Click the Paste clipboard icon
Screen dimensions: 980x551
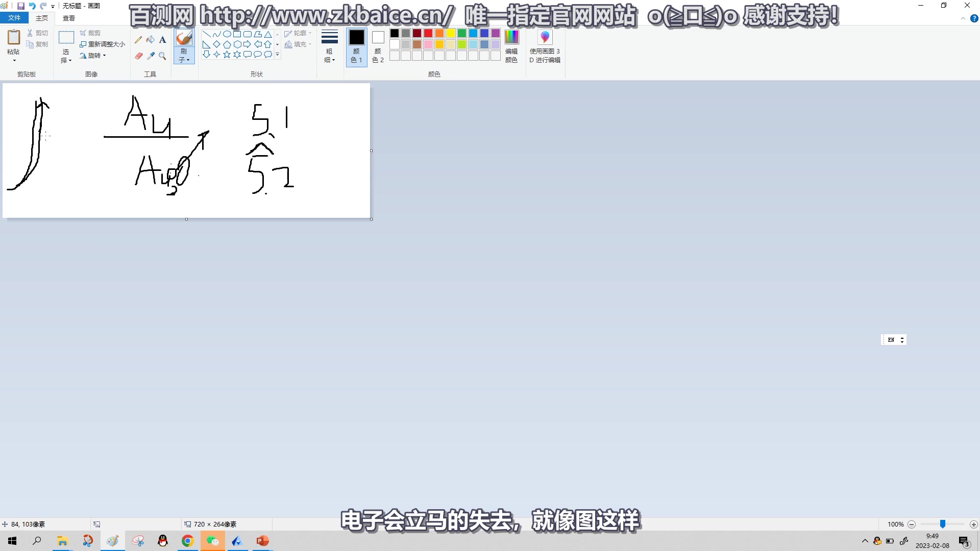pyautogui.click(x=13, y=38)
